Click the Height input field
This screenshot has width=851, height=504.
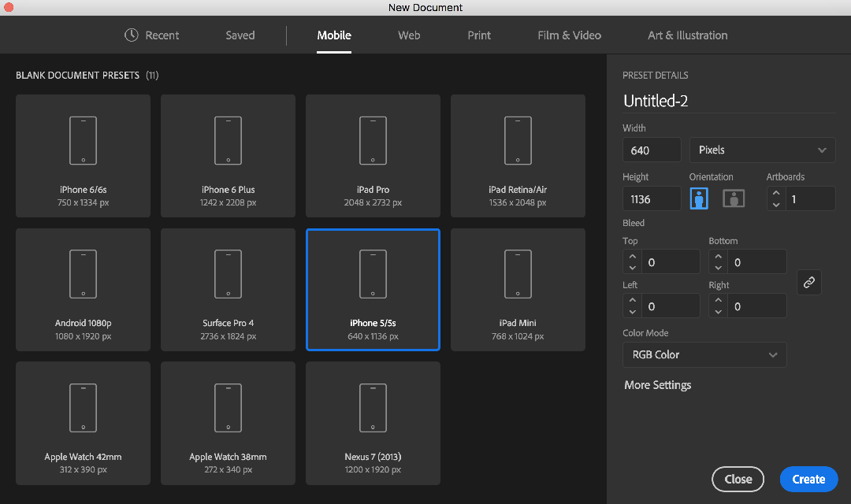tap(652, 198)
